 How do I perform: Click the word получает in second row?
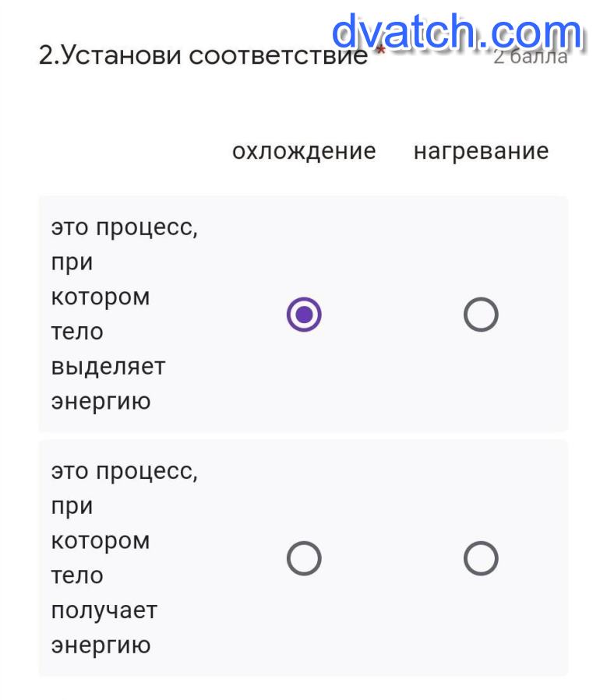pyautogui.click(x=104, y=610)
